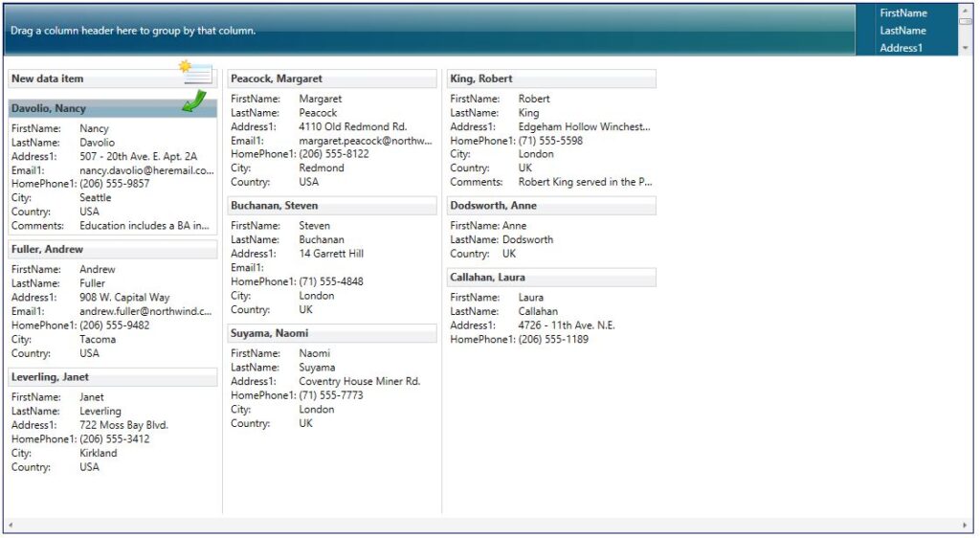Click address 14 Garrett Hill

coord(331,254)
